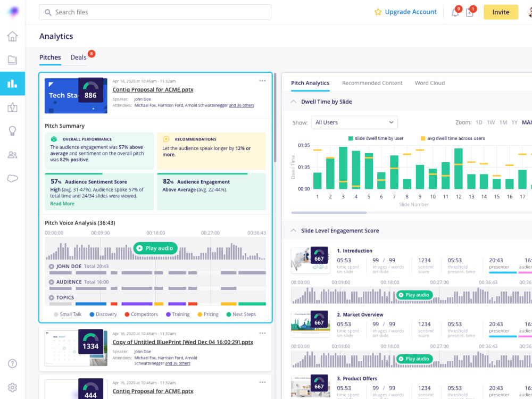
Task: Click the Invite button
Action: click(501, 12)
